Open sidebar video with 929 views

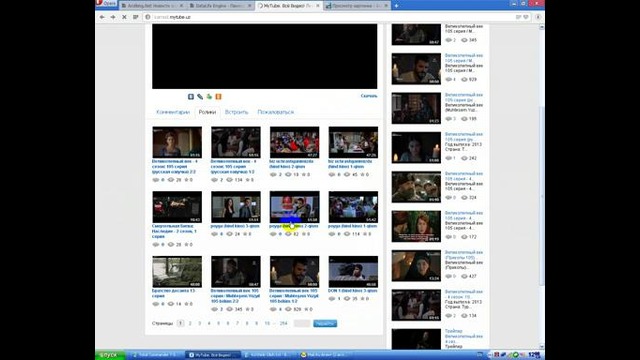click(416, 69)
